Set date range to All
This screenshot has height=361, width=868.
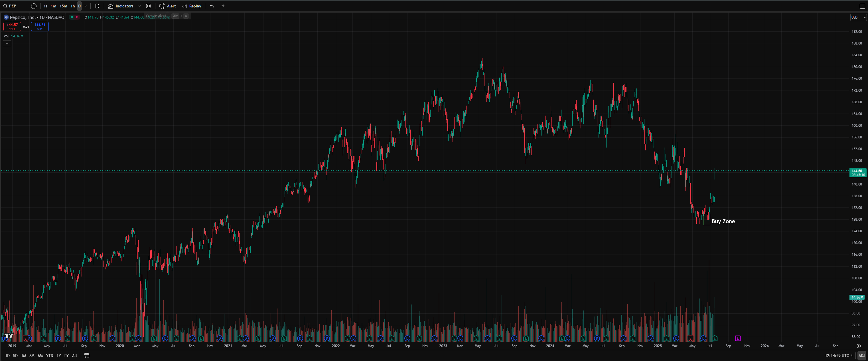coord(74,356)
